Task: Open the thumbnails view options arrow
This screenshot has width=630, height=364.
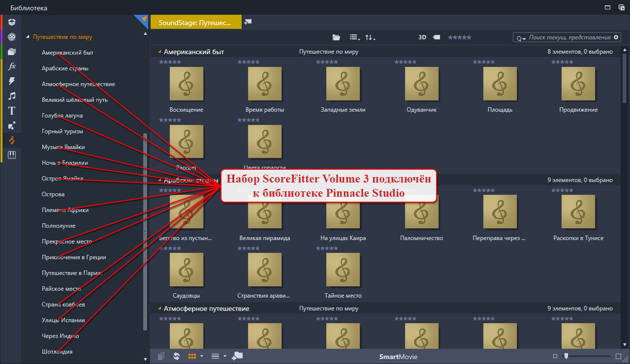Action: [x=202, y=356]
